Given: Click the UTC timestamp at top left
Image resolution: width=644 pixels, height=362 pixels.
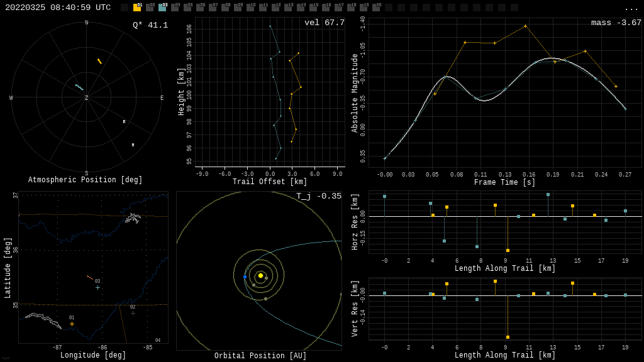Looking at the screenshot, I should 58,8.
